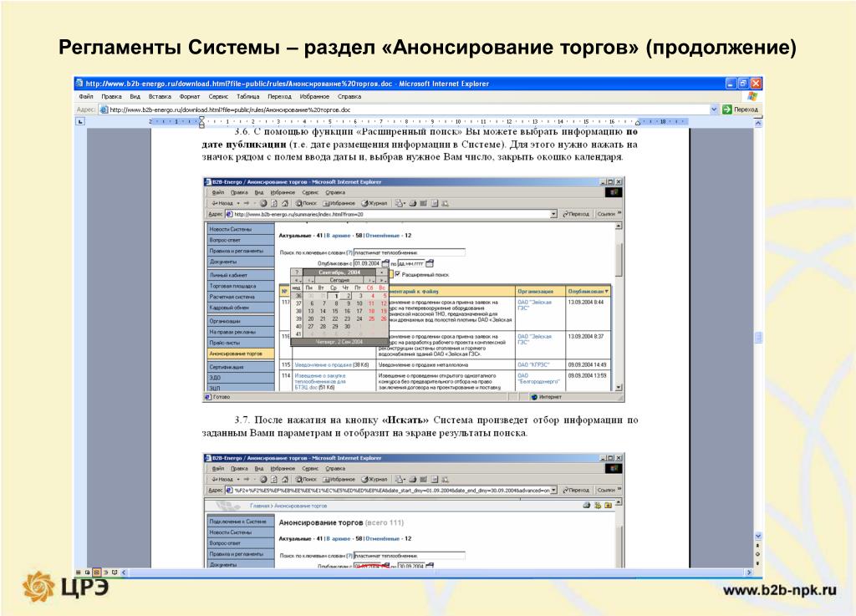Click Назад back button in lower embedded browser
This screenshot has width=856, height=616.
click(222, 480)
